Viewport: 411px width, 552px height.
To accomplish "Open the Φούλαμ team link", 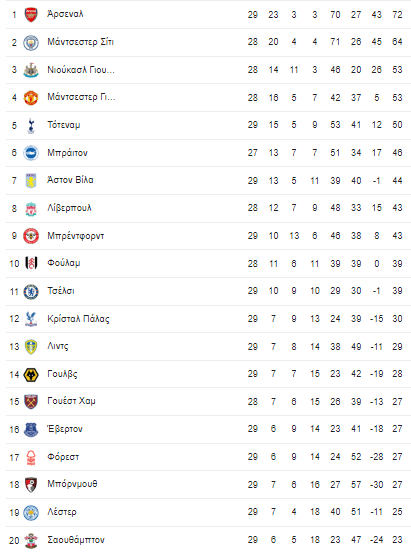I will 64,263.
